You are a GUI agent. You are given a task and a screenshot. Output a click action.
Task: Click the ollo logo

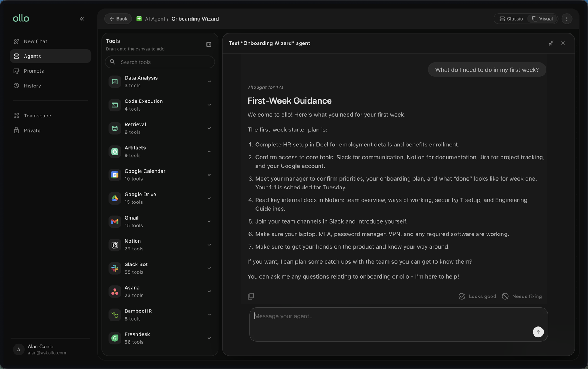tap(21, 18)
